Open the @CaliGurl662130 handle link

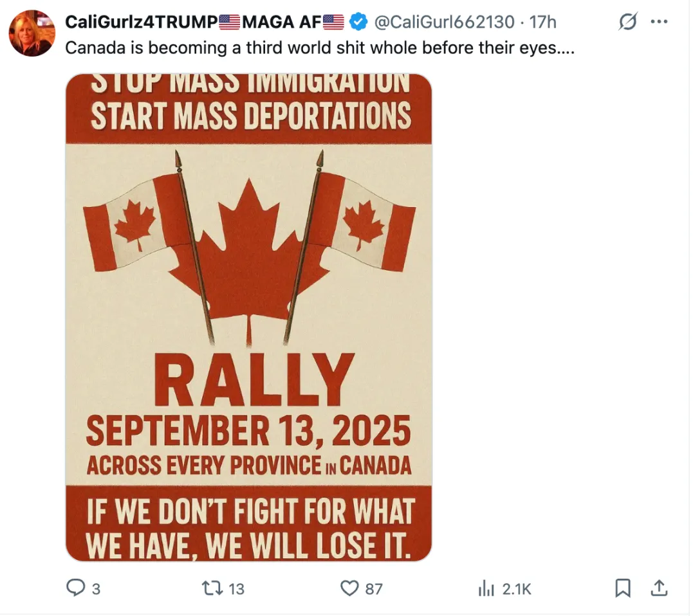click(x=444, y=23)
